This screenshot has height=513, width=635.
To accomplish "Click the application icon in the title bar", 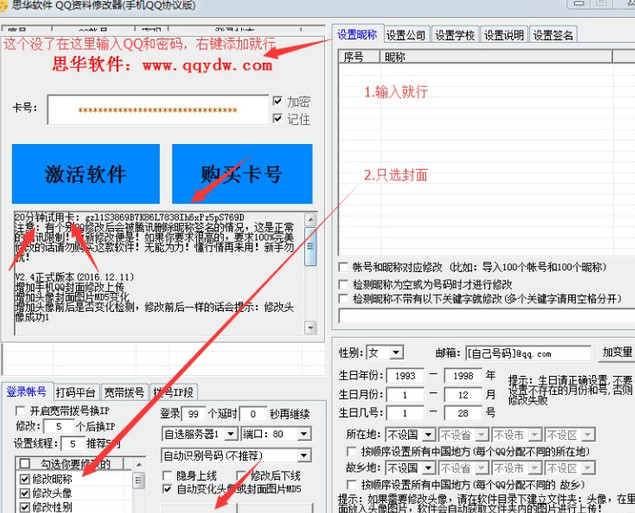I will tap(3, 6).
